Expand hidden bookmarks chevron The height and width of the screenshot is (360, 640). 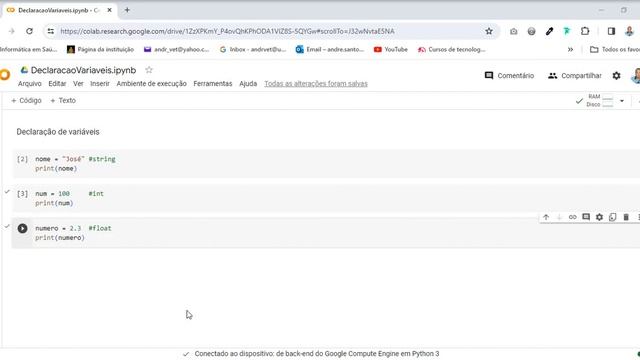coord(570,49)
